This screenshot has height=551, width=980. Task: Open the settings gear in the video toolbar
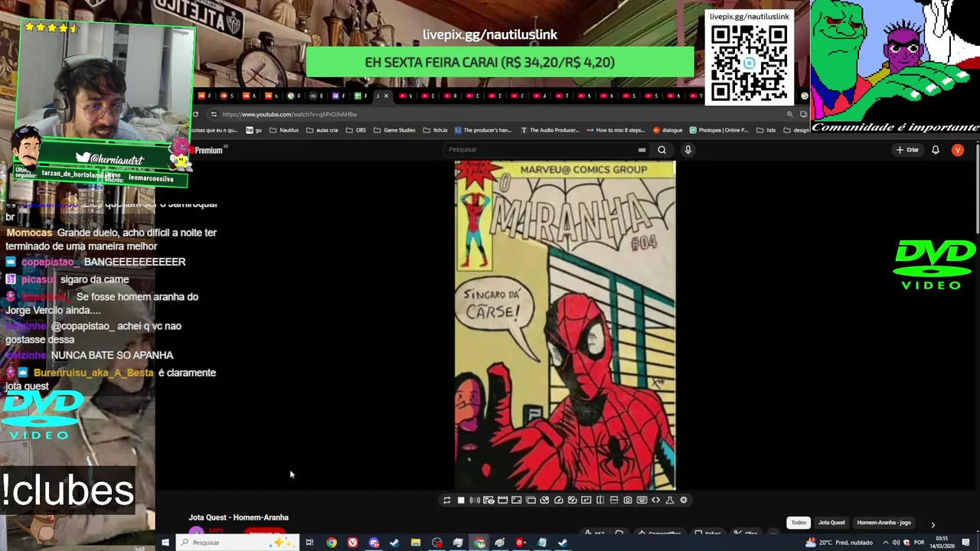[x=684, y=500]
